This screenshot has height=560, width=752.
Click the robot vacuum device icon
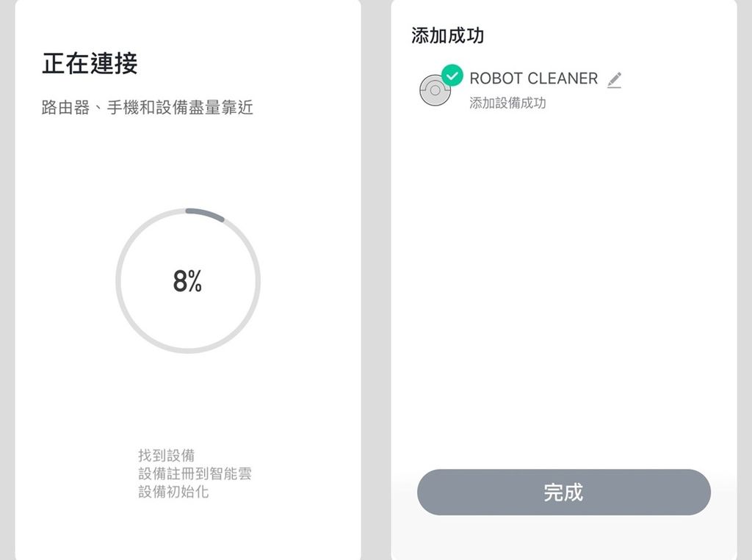point(435,90)
